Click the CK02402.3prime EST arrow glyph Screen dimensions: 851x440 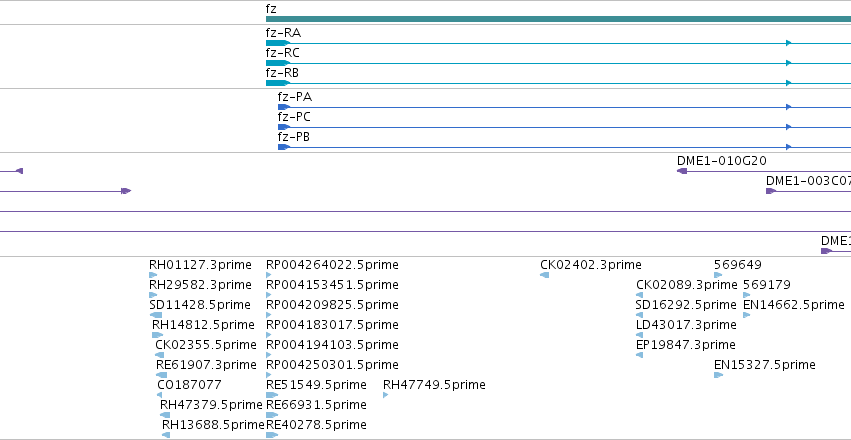544,275
